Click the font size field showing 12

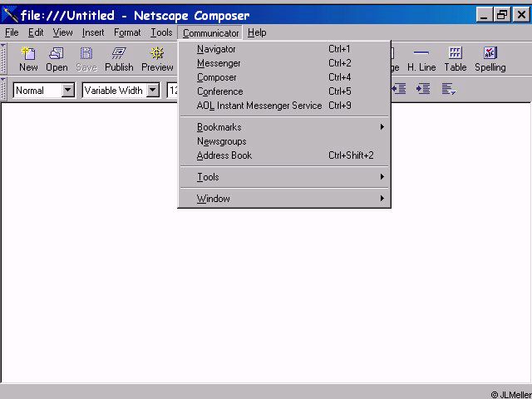[x=172, y=91]
